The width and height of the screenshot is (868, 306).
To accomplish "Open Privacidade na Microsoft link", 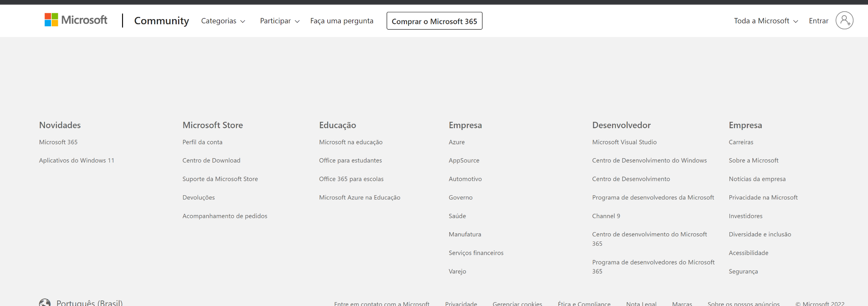I will [763, 197].
